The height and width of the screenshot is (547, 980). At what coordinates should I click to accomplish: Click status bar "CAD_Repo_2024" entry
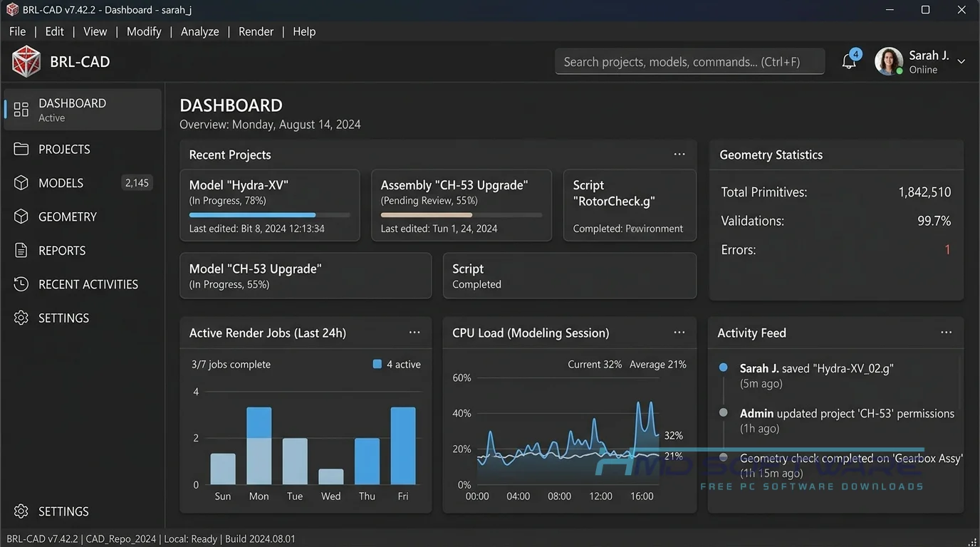point(120,539)
